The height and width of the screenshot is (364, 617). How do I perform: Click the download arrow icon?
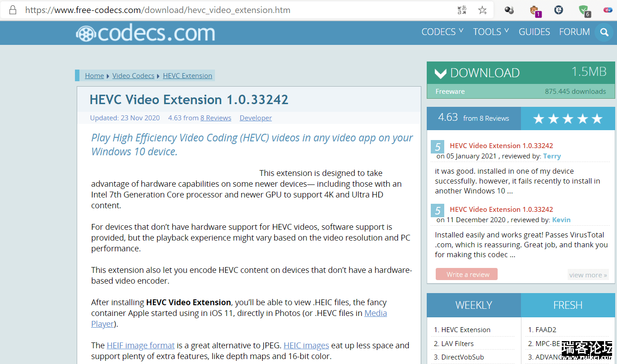441,73
